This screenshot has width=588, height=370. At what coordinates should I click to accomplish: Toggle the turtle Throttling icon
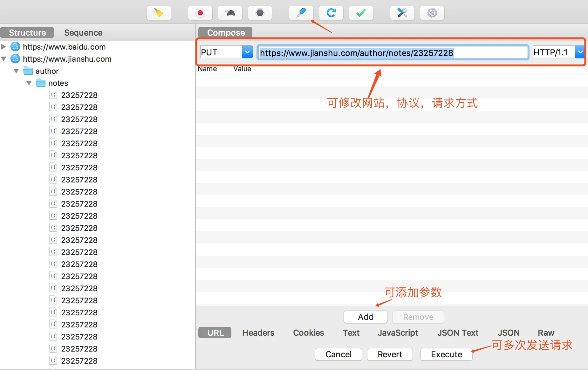[230, 13]
